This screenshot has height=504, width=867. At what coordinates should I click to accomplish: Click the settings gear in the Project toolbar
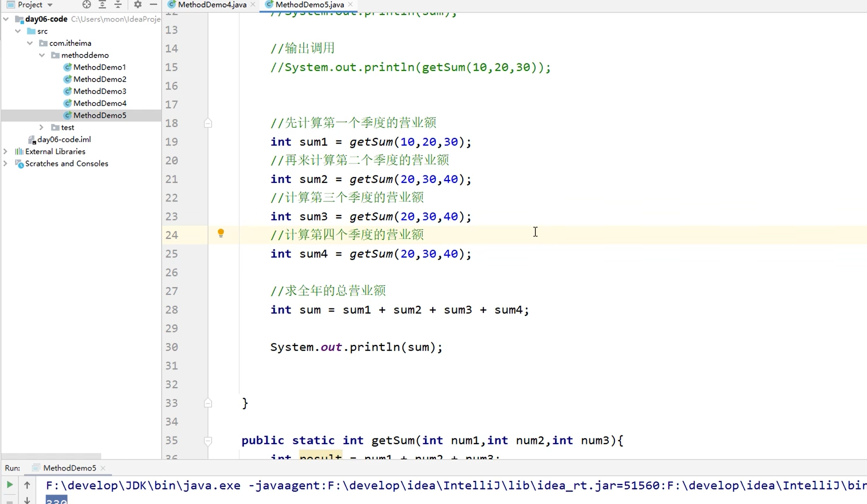click(137, 5)
